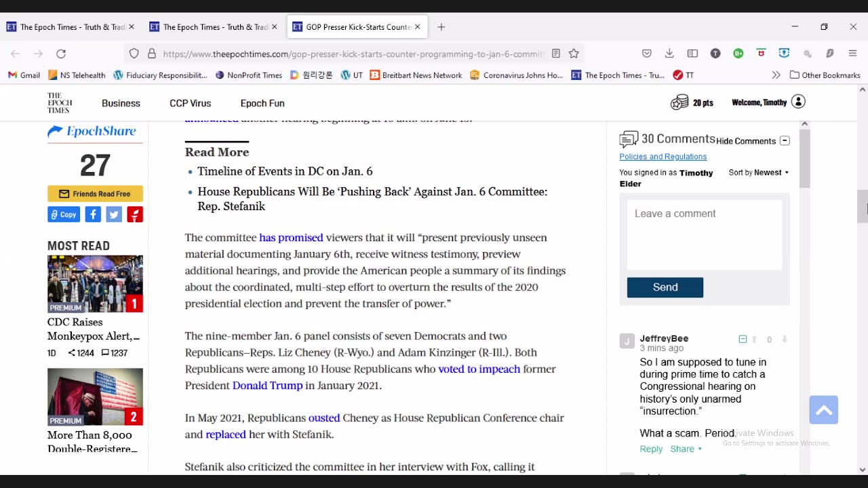Open the Policies and Regulations link
The height and width of the screenshot is (488, 868).
tap(663, 157)
